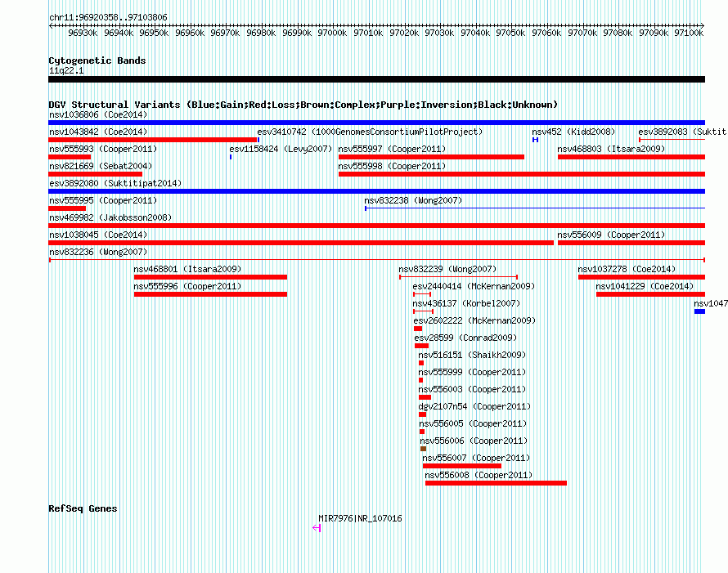728x573 pixels.
Task: Select the brown nsv556006 complex variant marker
Action: 423,449
